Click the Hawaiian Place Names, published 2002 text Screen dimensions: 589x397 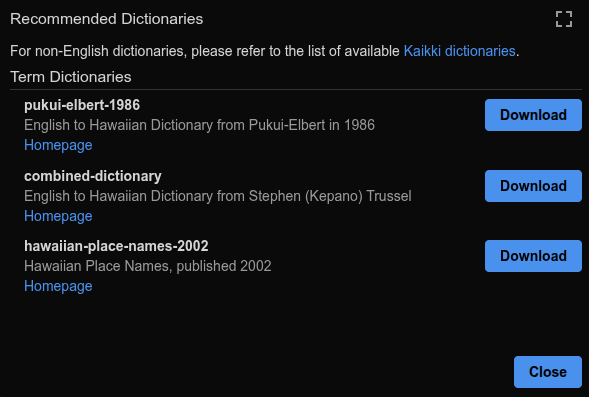tap(148, 266)
